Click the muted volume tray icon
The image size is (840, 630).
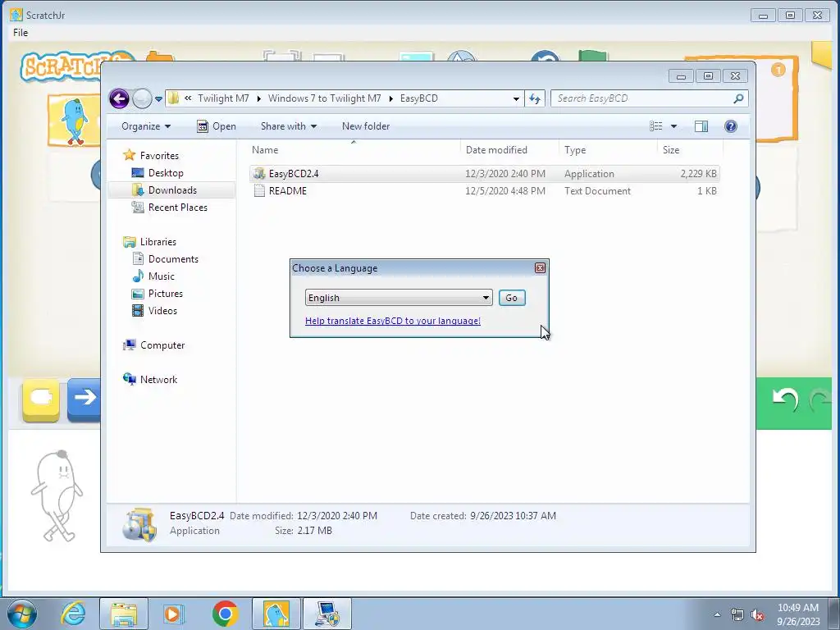tap(757, 615)
